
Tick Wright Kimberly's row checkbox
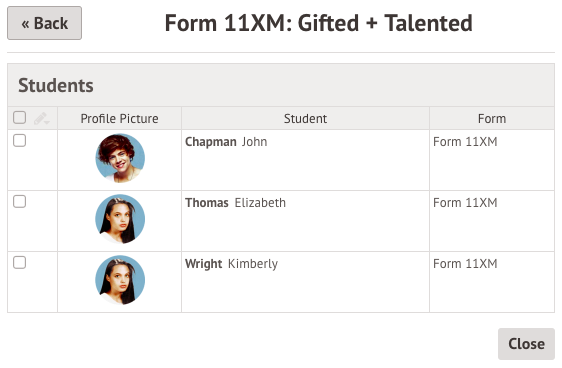click(19, 262)
